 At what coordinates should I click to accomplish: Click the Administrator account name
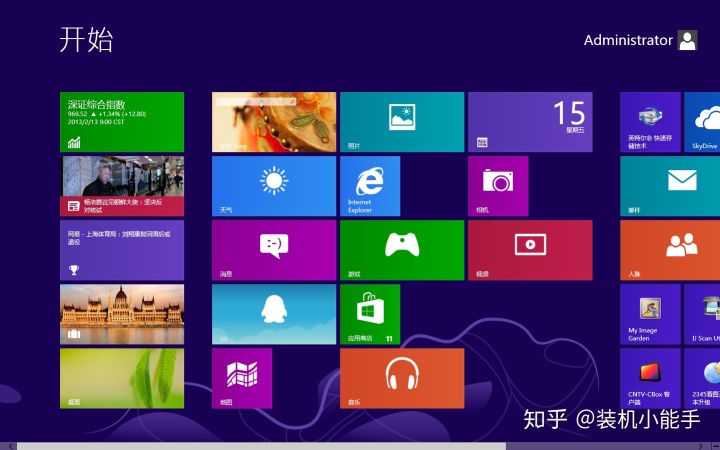click(628, 40)
